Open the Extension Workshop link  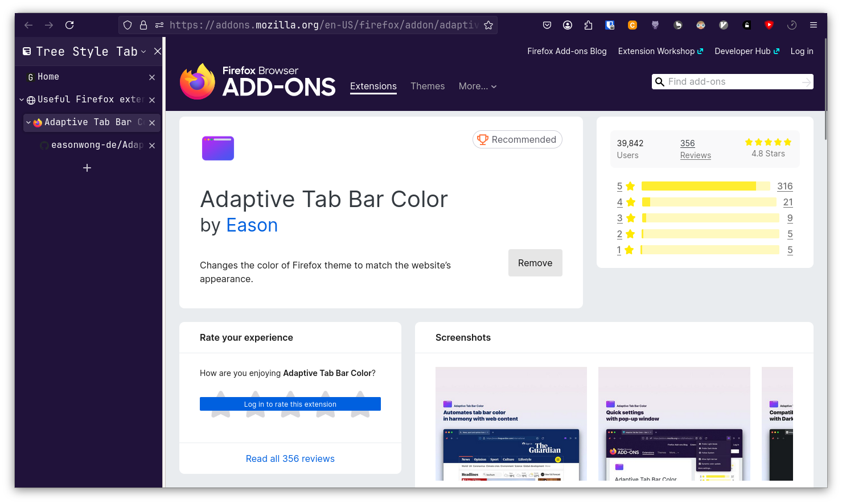660,51
